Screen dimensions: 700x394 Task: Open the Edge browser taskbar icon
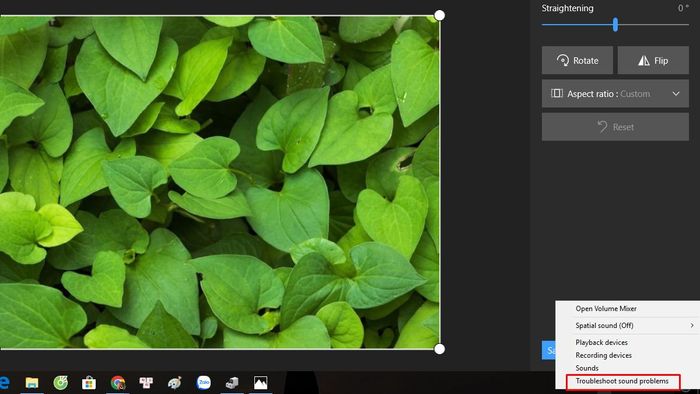coord(4,382)
